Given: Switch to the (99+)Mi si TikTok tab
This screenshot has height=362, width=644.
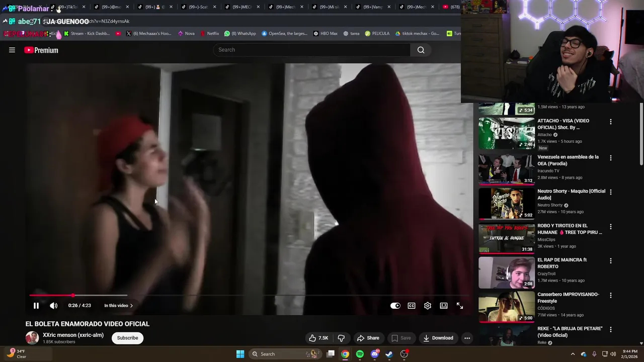Looking at the screenshot, I should point(330,7).
